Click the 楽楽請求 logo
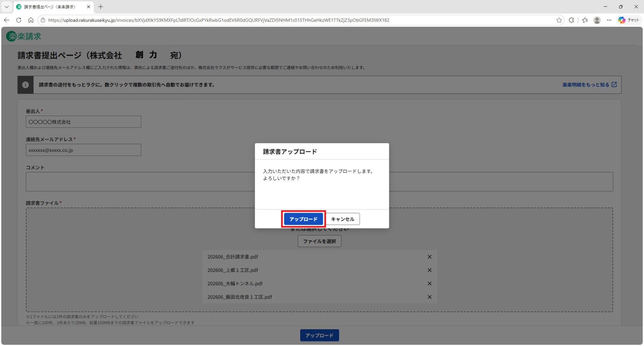The width and height of the screenshot is (644, 346). click(24, 36)
